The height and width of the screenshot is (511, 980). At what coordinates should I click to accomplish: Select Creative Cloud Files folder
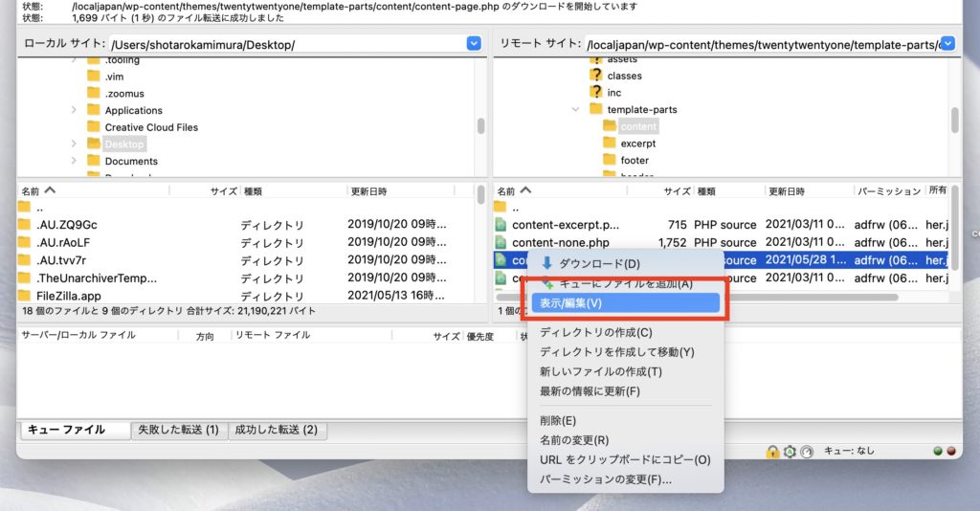coord(151,127)
